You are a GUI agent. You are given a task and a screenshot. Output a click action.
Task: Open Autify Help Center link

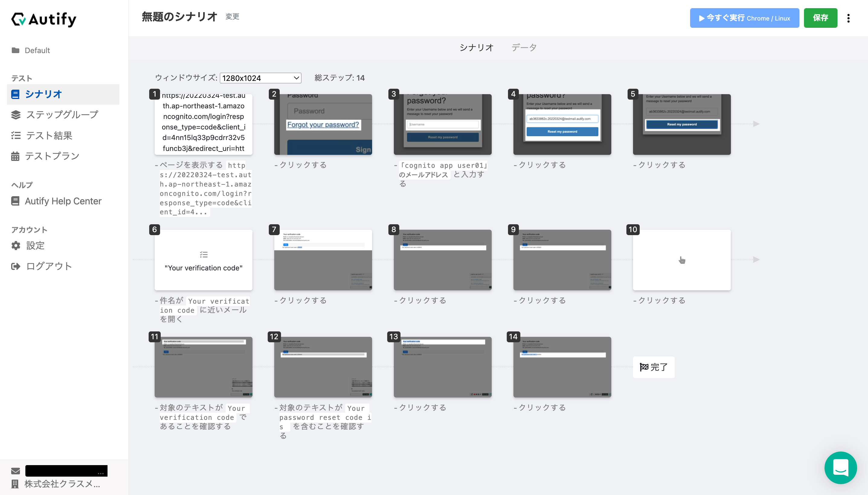[x=63, y=201]
